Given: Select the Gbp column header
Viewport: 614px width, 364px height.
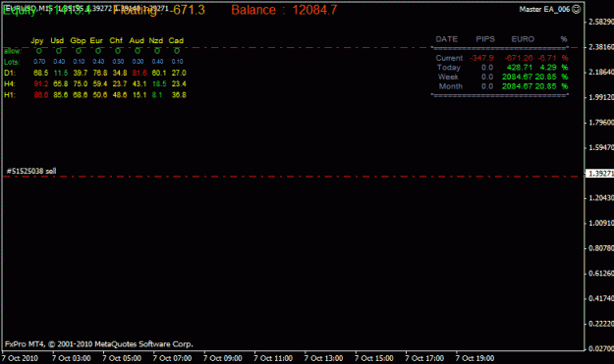Looking at the screenshot, I should 78,40.
